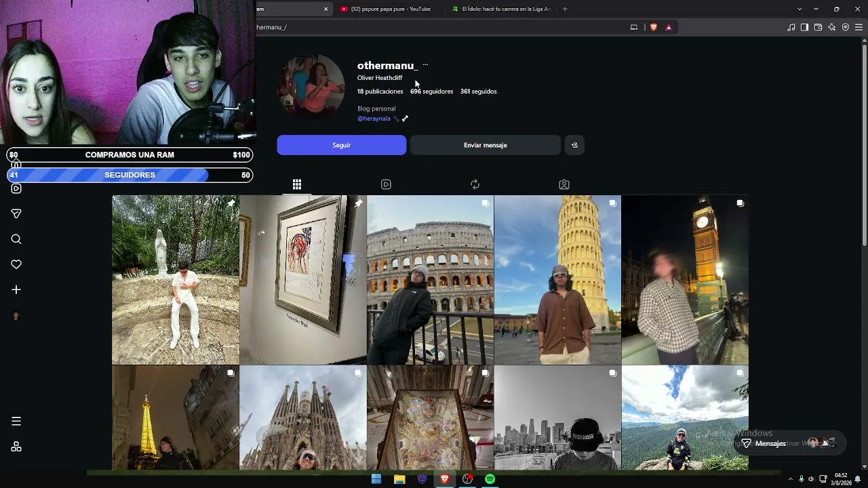This screenshot has height=488, width=868.
Task: Open Windows Start menu
Action: (376, 479)
